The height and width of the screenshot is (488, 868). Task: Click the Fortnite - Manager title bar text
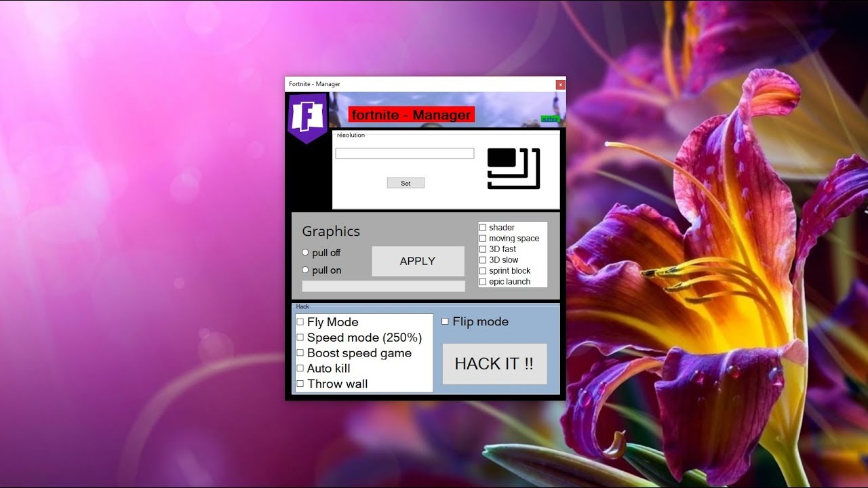tap(315, 84)
